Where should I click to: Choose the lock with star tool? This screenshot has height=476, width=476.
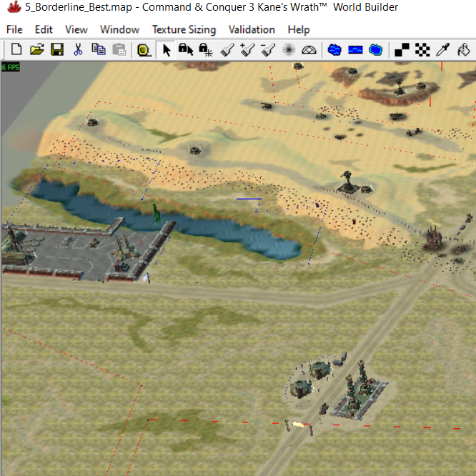click(206, 49)
